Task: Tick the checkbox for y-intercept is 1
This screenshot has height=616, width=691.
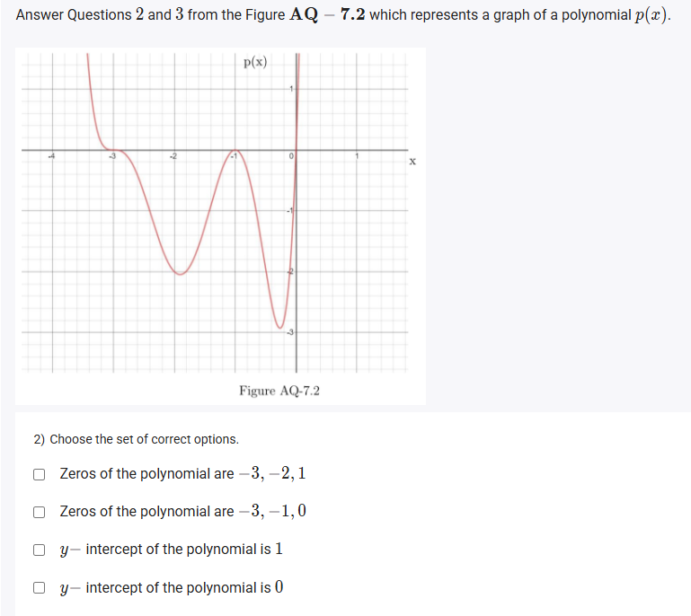Action: point(39,550)
